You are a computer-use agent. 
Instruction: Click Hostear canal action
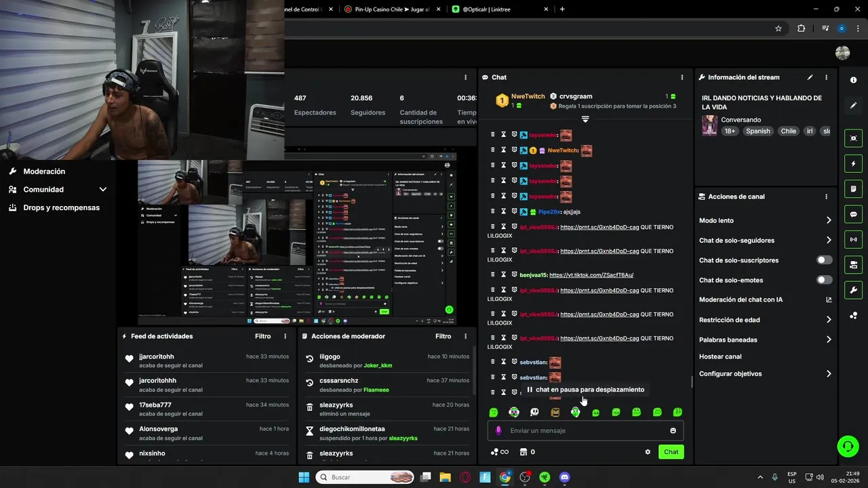coord(720,357)
